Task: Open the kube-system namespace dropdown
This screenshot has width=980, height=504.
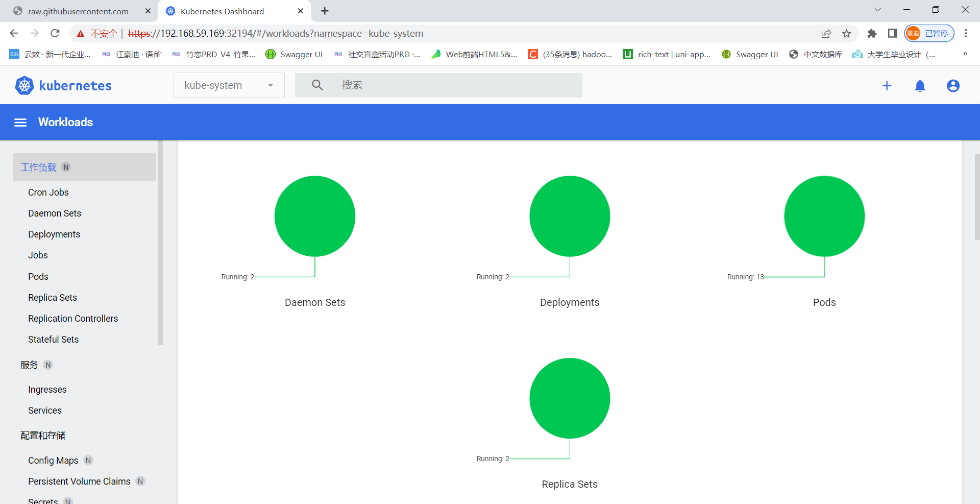Action: (x=229, y=85)
